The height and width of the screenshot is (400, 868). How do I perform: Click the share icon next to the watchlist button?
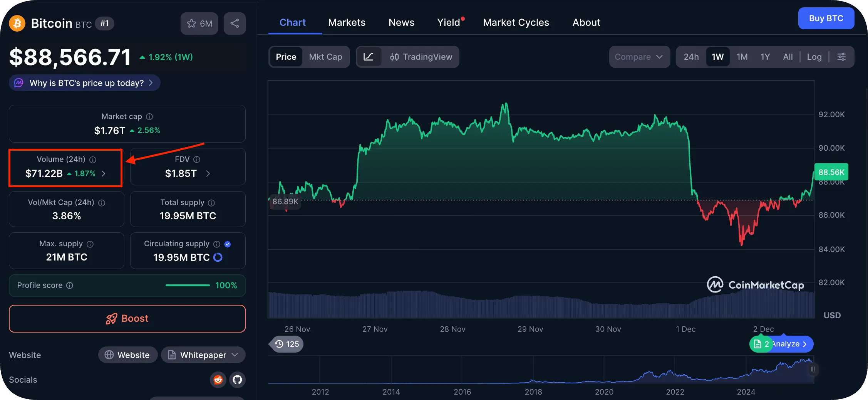coord(235,24)
